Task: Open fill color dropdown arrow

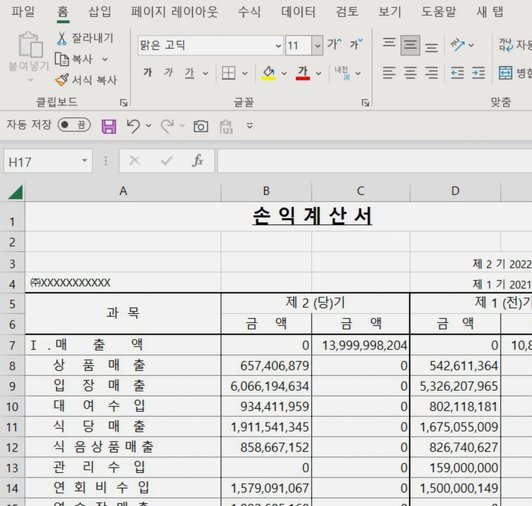Action: pos(284,73)
